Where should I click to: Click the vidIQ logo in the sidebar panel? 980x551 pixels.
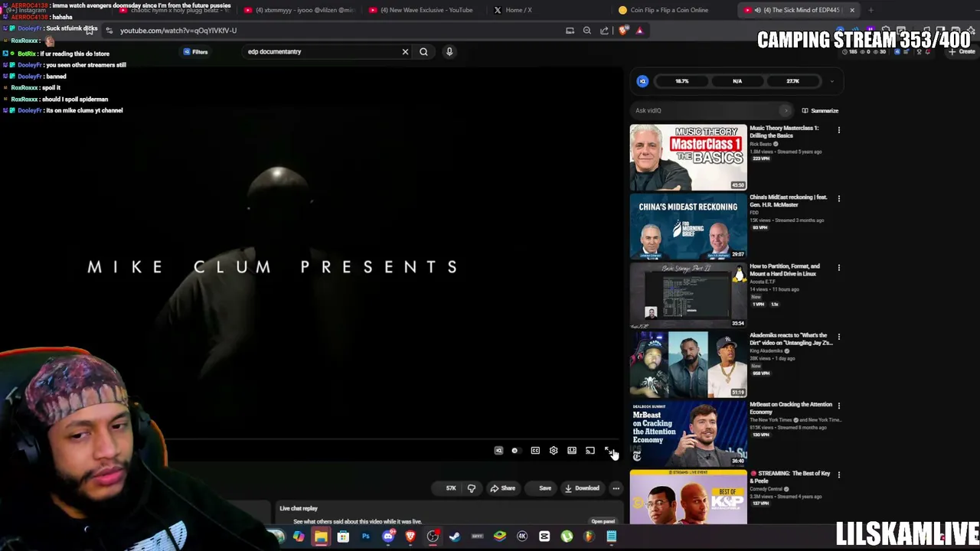coord(643,81)
